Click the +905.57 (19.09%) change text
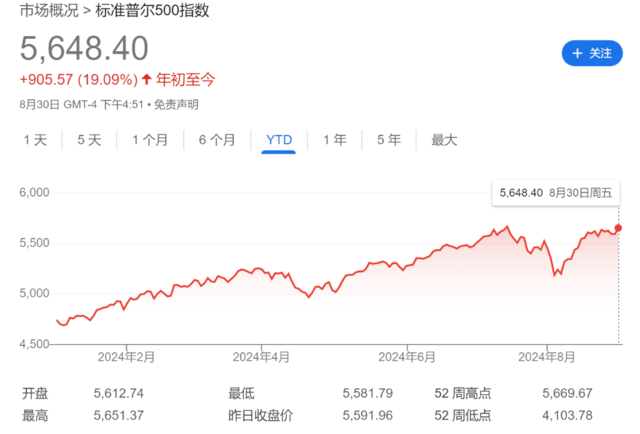 pos(79,80)
